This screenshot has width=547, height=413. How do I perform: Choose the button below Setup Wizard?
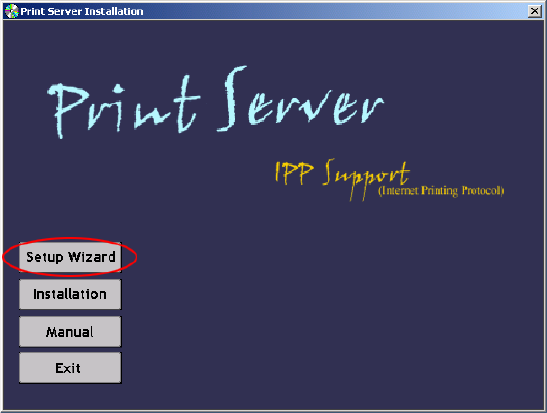click(70, 294)
